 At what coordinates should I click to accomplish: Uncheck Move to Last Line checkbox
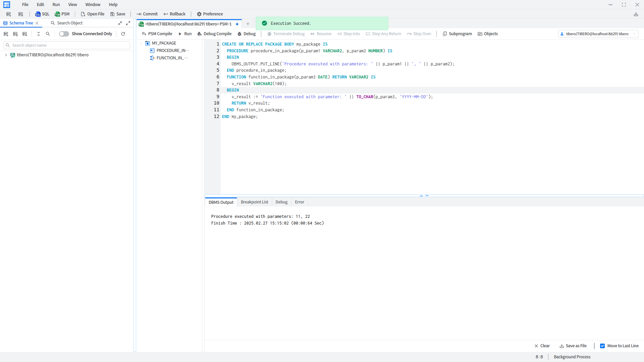click(602, 346)
